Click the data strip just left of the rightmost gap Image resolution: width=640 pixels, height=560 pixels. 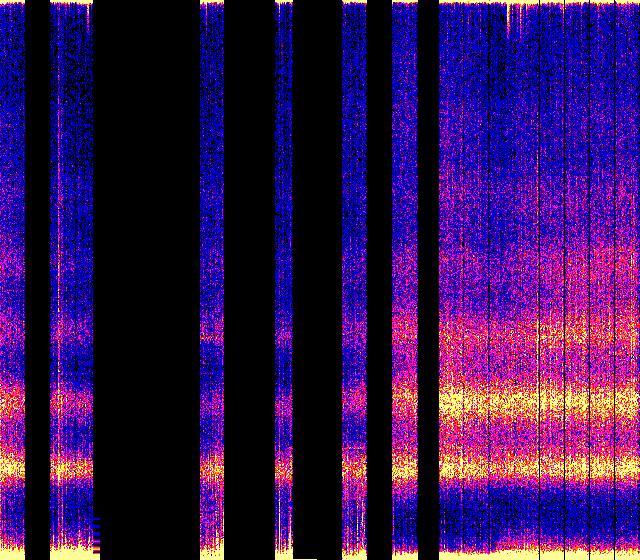pos(404,280)
